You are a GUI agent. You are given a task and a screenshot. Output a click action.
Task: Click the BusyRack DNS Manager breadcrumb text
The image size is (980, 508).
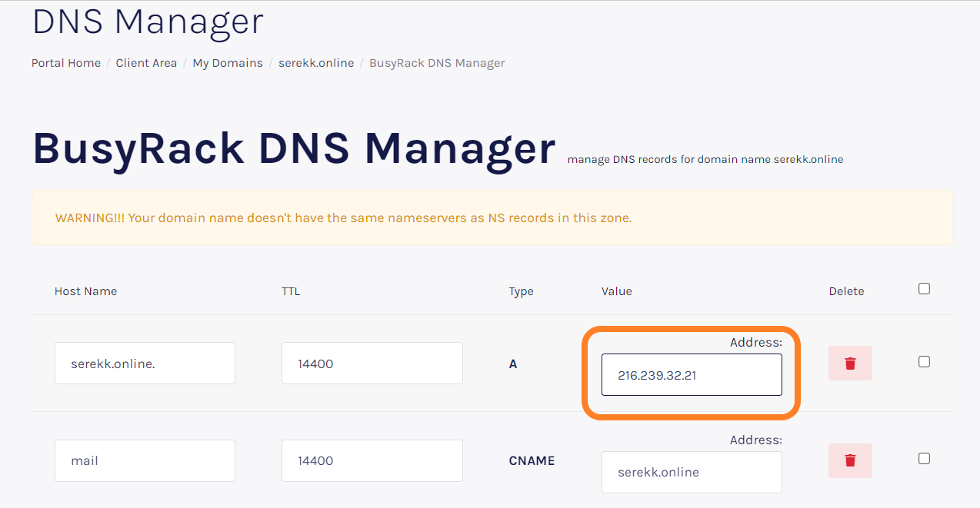coord(437,63)
